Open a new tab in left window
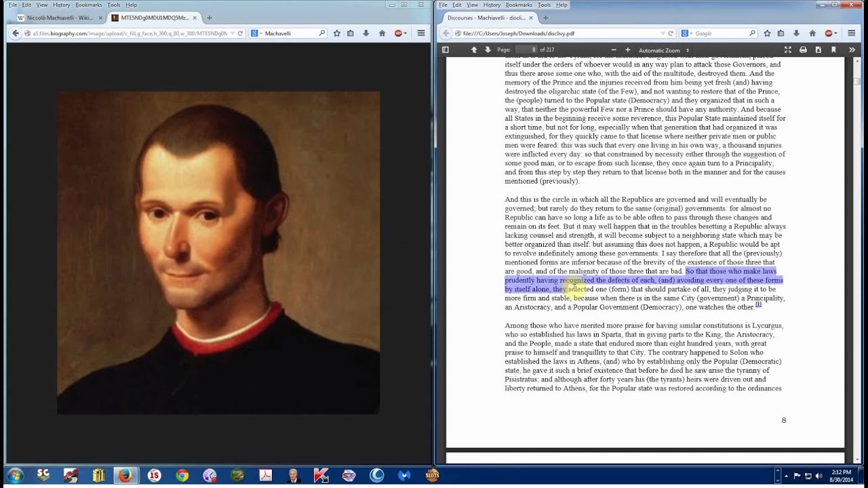 pos(209,18)
